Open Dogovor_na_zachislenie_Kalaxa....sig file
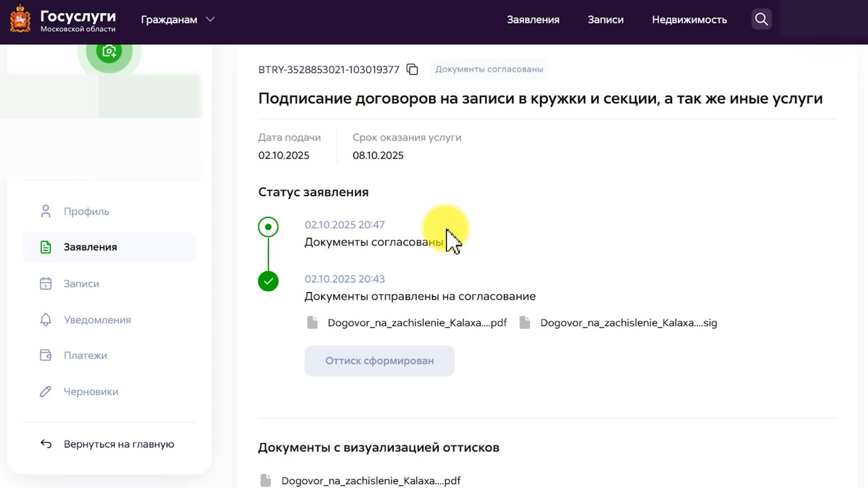Screen dimensions: 868x488 629,323
